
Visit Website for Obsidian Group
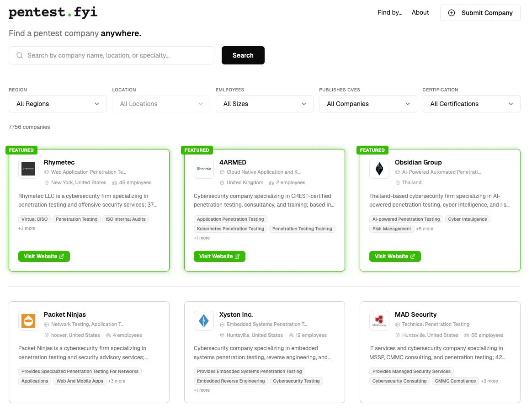[395, 256]
